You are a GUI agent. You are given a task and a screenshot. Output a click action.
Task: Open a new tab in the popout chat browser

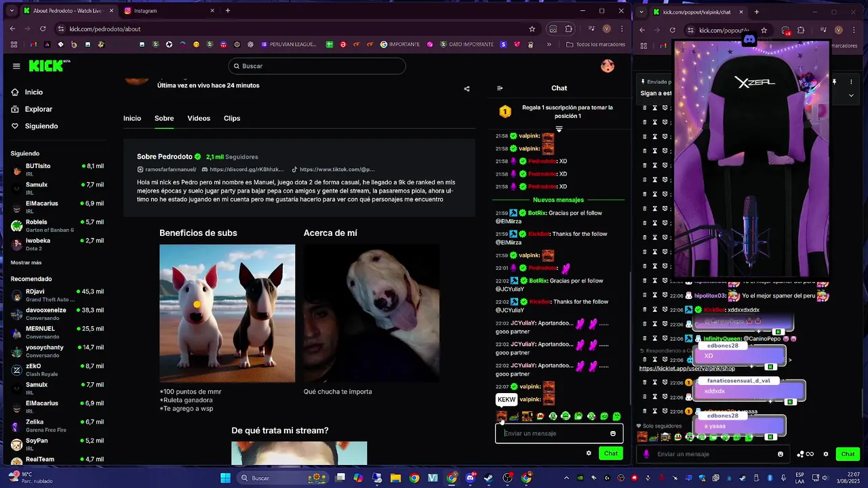click(x=757, y=12)
